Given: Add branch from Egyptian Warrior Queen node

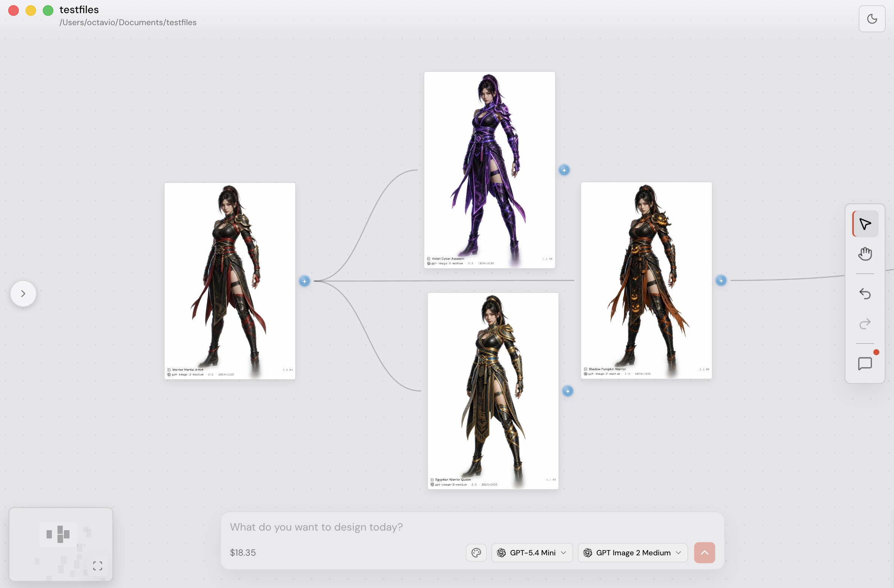Looking at the screenshot, I should [568, 391].
